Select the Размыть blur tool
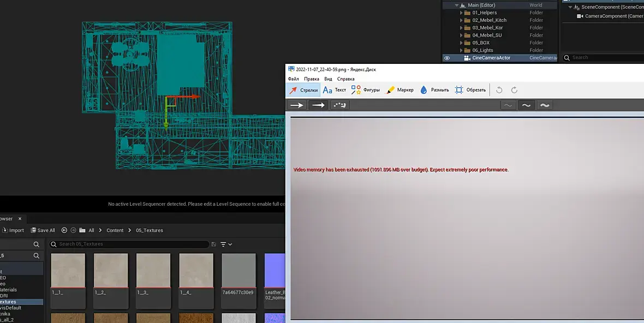 point(434,90)
